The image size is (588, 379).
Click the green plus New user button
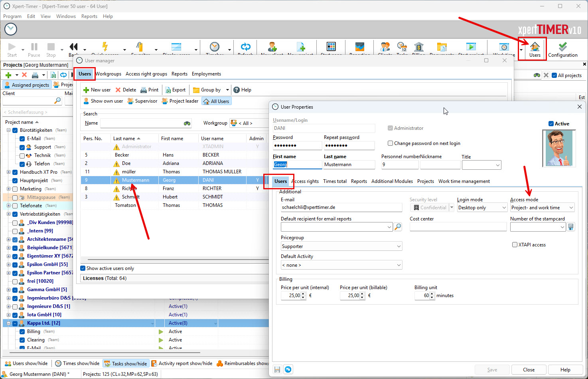(x=97, y=90)
